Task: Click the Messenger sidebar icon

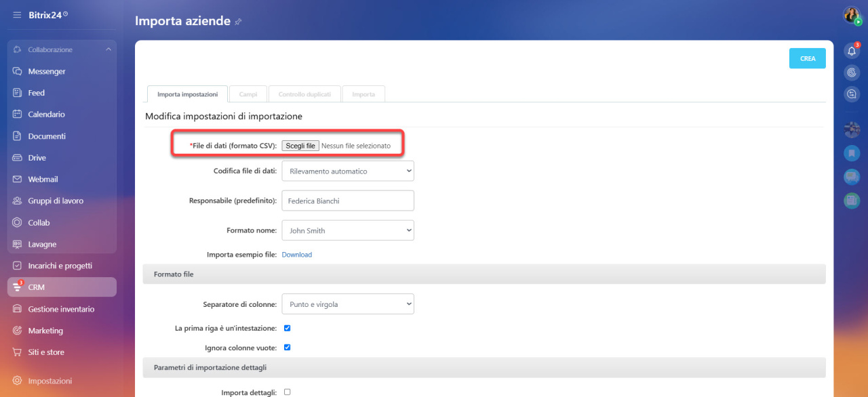Action: pos(18,71)
